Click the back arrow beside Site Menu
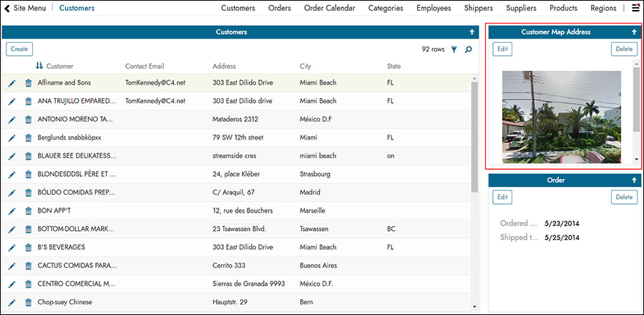 tap(7, 9)
